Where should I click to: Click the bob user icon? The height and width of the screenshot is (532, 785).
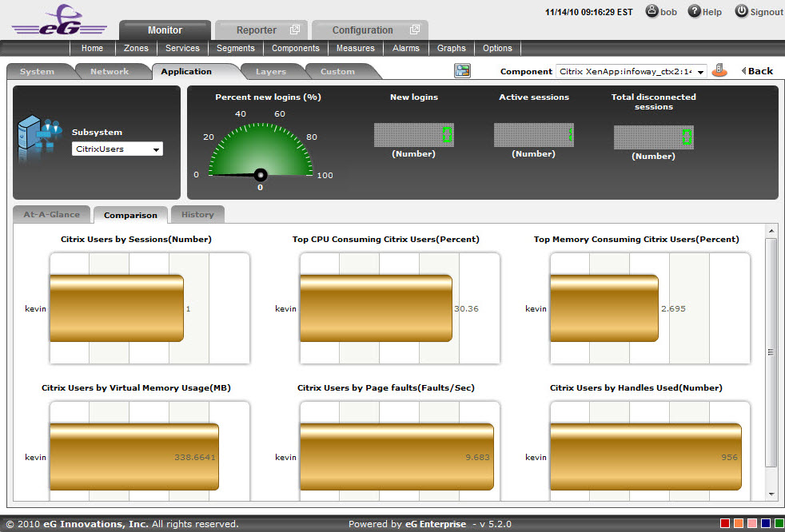[x=652, y=11]
